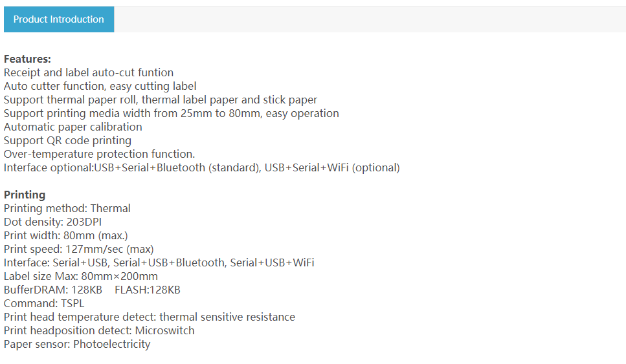
Task: Click the Print width 80mm line
Action: 65,235
